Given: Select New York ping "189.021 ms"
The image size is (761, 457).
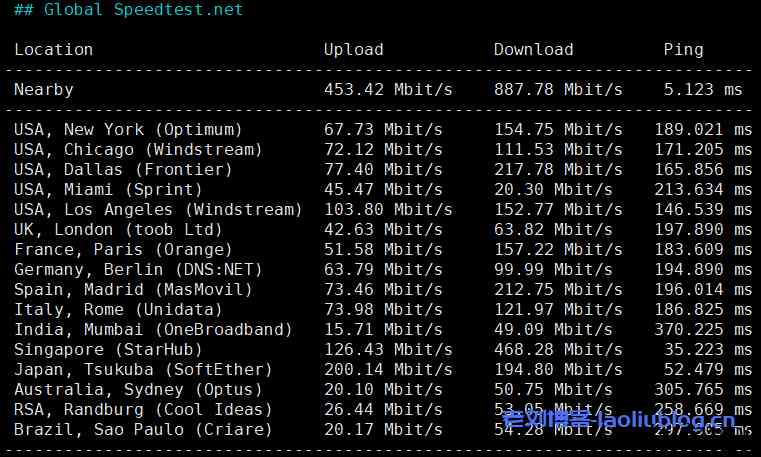Looking at the screenshot, I should coord(703,130).
